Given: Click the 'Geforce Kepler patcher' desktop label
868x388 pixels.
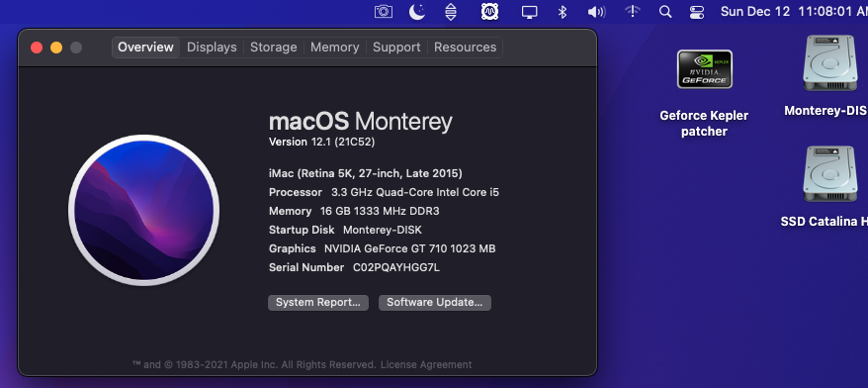Looking at the screenshot, I should (x=704, y=124).
